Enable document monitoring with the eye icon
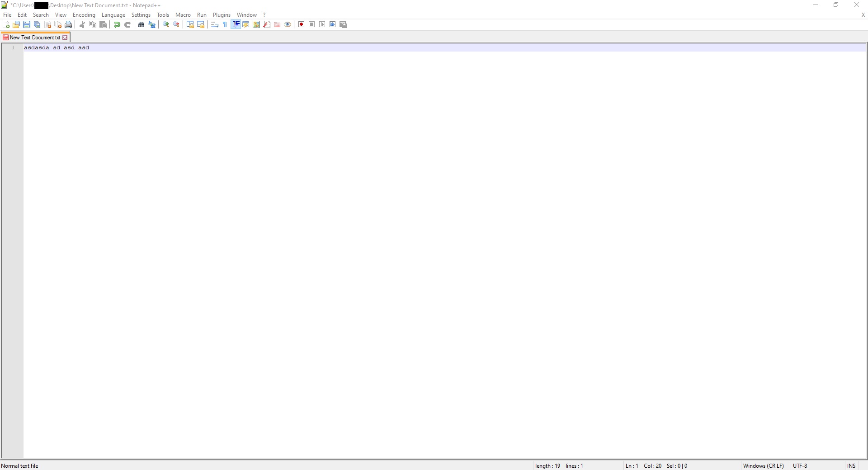Screen dimensions: 868x470 coord(288,24)
